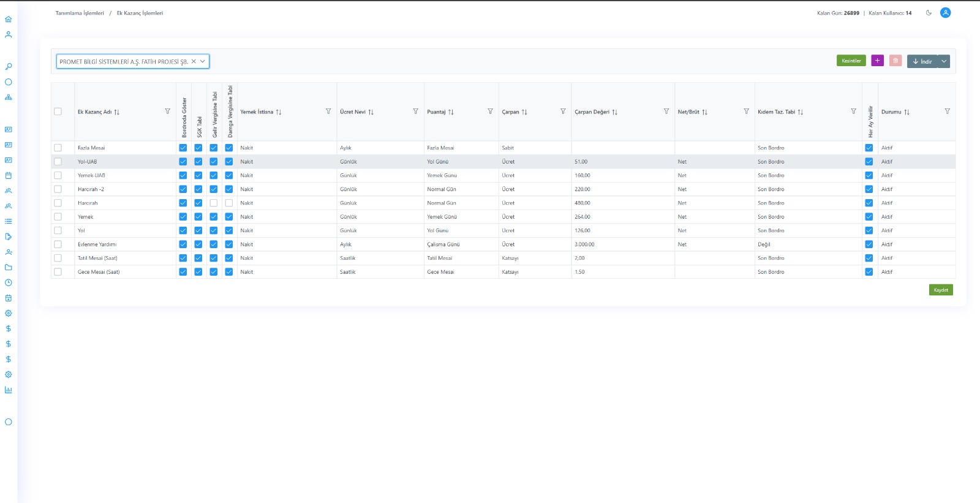Enable Gelir Vergisine Tabi for Harcırah
The image size is (980, 503).
coord(213,203)
